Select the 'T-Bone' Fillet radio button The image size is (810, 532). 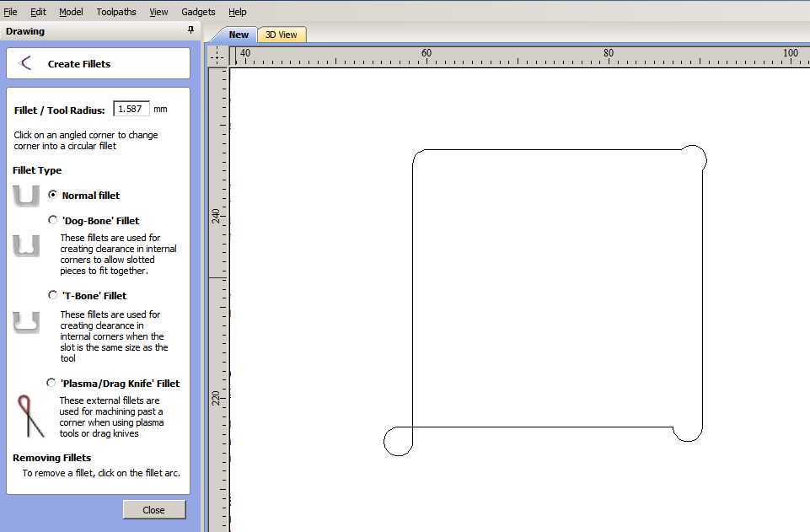click(x=53, y=295)
